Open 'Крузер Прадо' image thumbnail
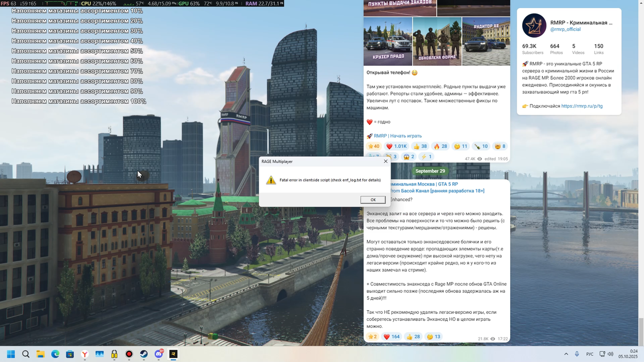The image size is (644, 362). (388, 41)
